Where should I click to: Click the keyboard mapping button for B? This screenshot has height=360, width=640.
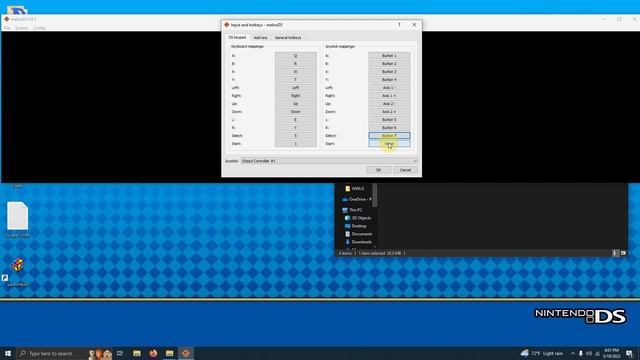[x=296, y=64]
